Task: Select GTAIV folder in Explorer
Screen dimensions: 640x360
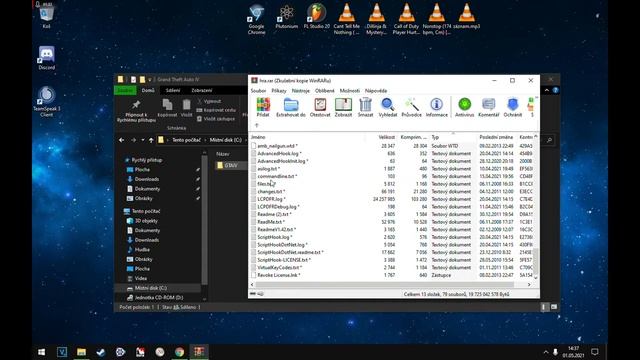Action: pyautogui.click(x=231, y=165)
